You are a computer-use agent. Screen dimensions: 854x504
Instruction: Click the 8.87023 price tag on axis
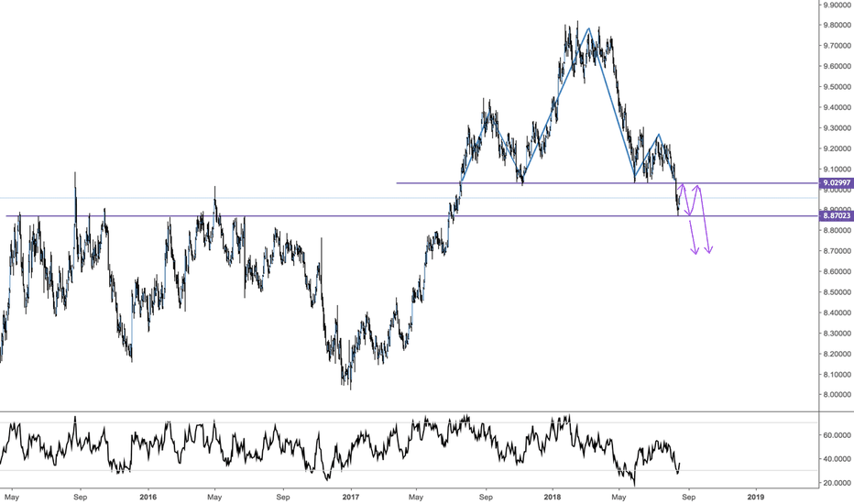coord(836,215)
